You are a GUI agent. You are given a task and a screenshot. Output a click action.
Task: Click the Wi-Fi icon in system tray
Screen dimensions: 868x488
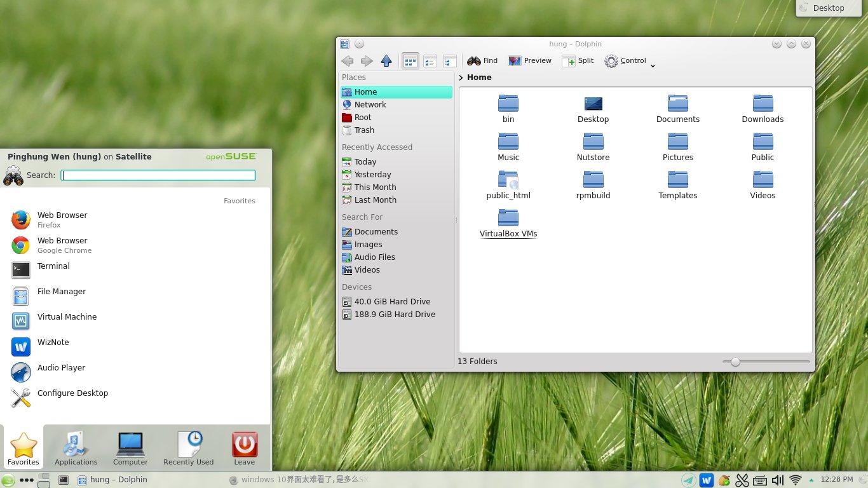click(x=796, y=480)
